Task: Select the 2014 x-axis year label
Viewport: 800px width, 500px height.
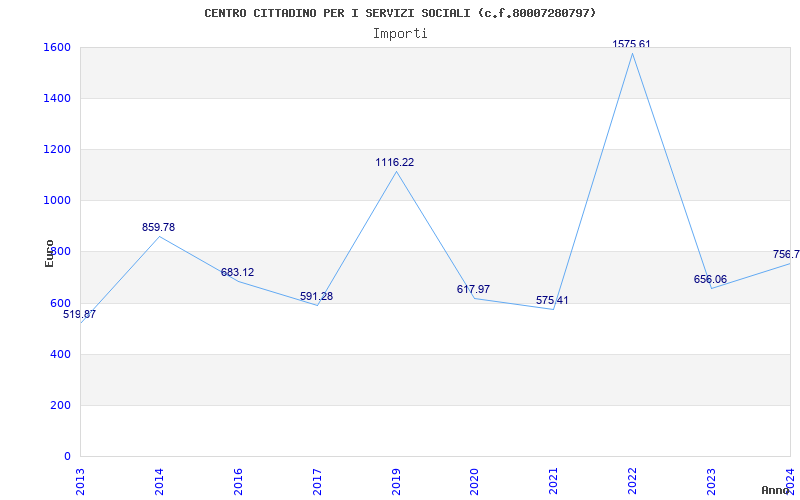Action: [159, 481]
